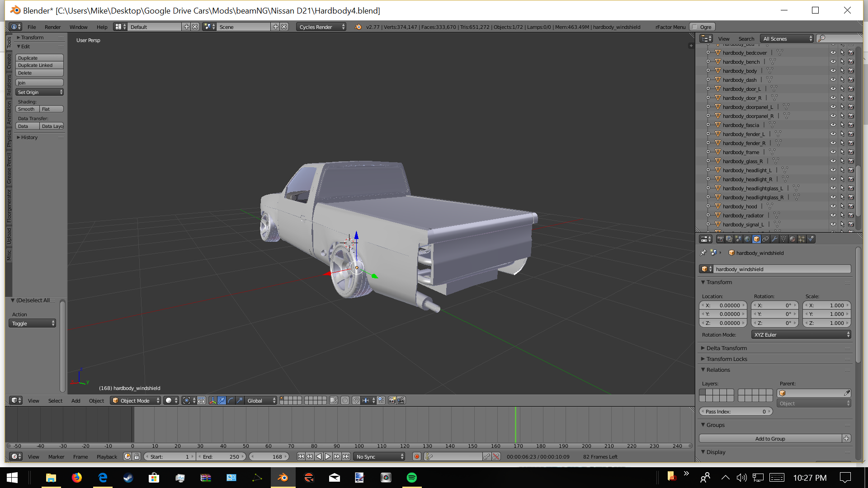Click the snap magnet icon
The image size is (868, 488).
(x=356, y=400)
